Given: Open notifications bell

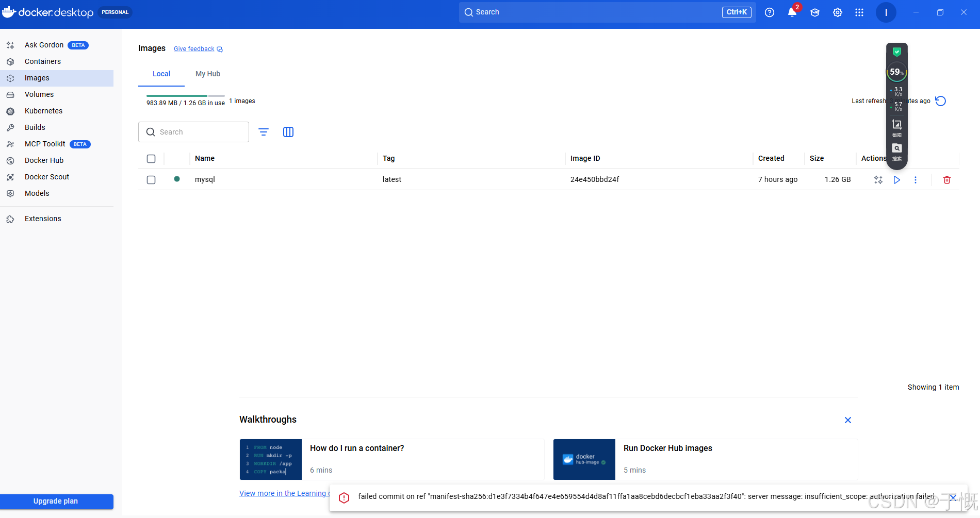Looking at the screenshot, I should (x=792, y=12).
